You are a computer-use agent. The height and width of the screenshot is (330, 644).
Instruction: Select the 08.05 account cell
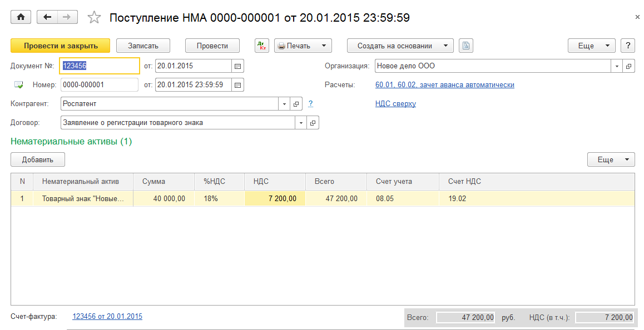coord(403,199)
